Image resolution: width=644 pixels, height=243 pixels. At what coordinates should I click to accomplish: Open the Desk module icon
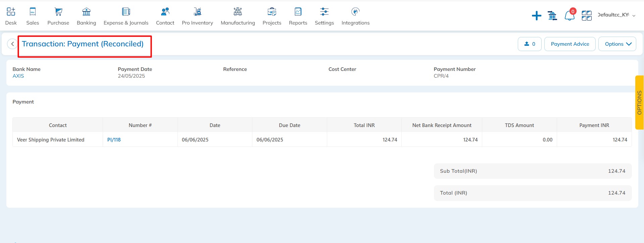tap(11, 12)
